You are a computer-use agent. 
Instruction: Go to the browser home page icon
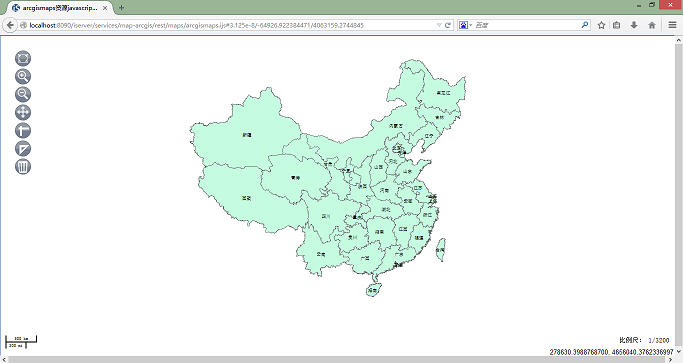652,25
